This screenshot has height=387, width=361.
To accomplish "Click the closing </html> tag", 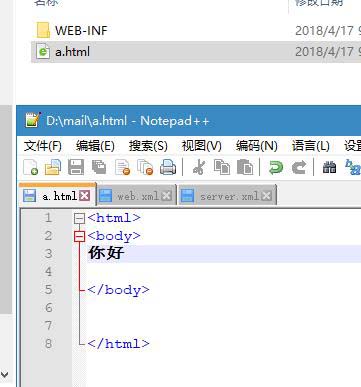I will 118,343.
